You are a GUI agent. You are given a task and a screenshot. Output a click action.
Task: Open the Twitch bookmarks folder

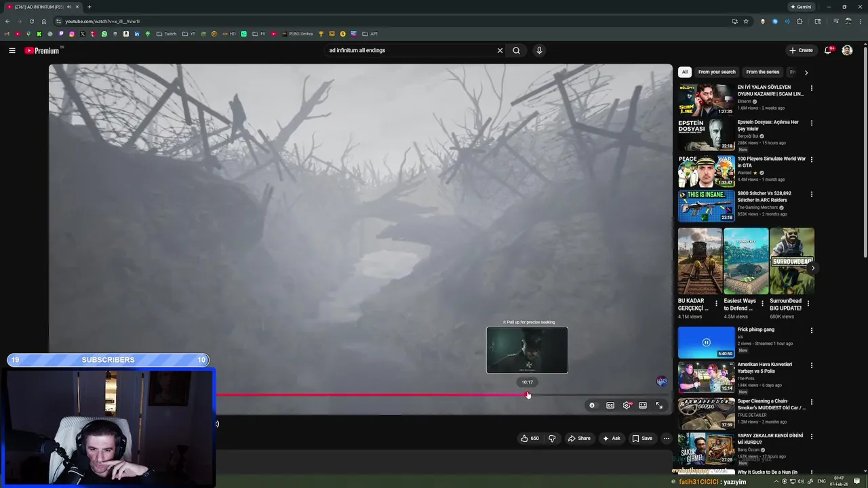click(166, 34)
